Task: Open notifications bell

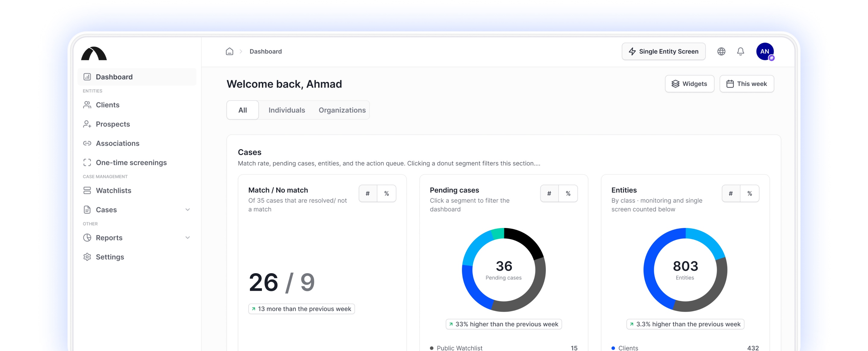Action: (x=740, y=51)
